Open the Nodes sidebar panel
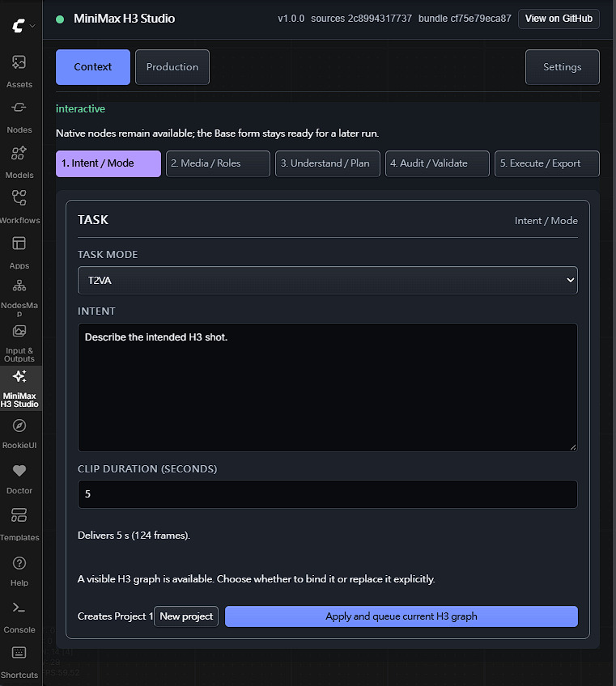 point(19,116)
